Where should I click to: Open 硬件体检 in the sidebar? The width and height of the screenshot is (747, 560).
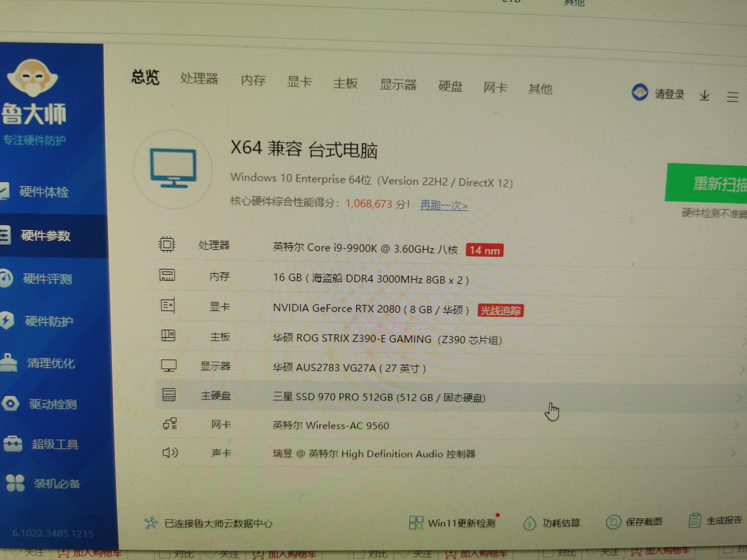[44, 192]
